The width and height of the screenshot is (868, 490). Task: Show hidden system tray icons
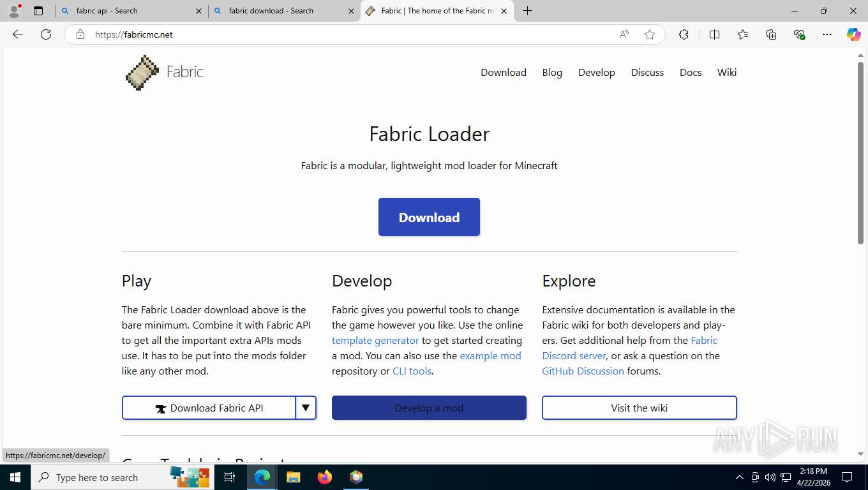tap(740, 477)
